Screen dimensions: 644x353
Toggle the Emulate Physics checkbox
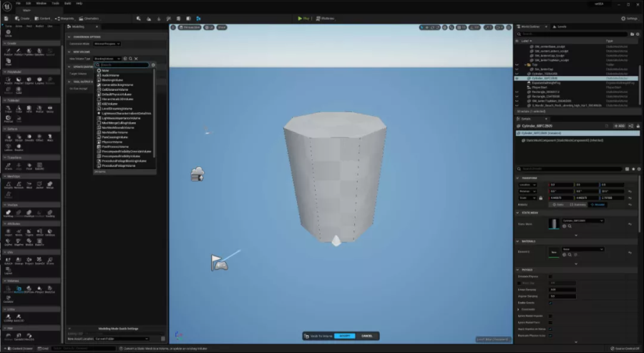[550, 276]
